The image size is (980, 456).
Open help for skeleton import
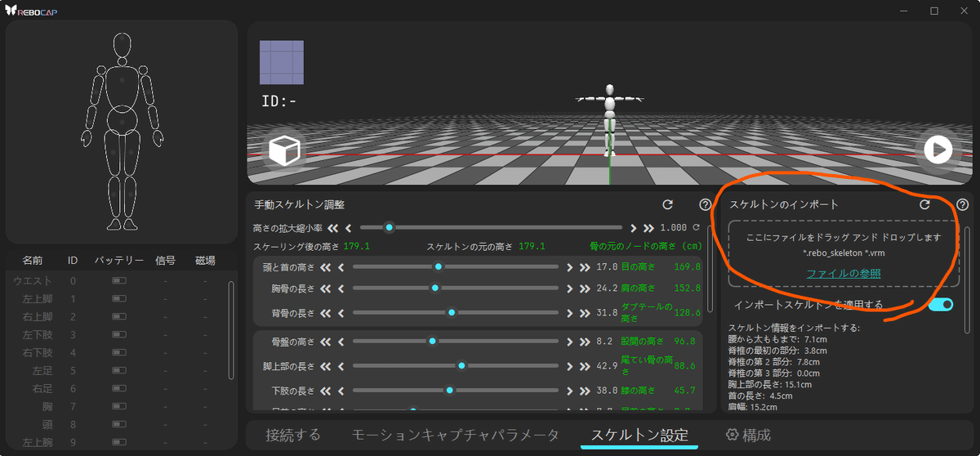963,204
